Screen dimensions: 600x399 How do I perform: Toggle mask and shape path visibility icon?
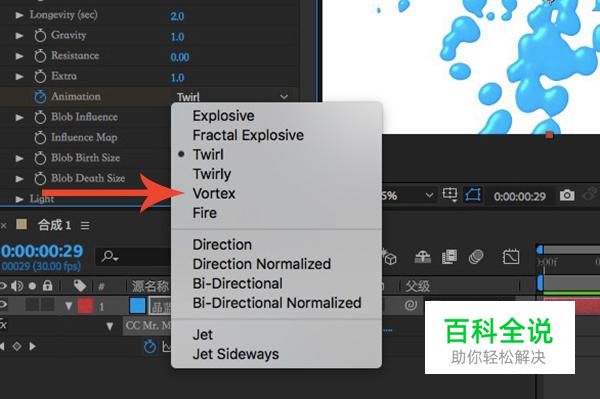(473, 195)
